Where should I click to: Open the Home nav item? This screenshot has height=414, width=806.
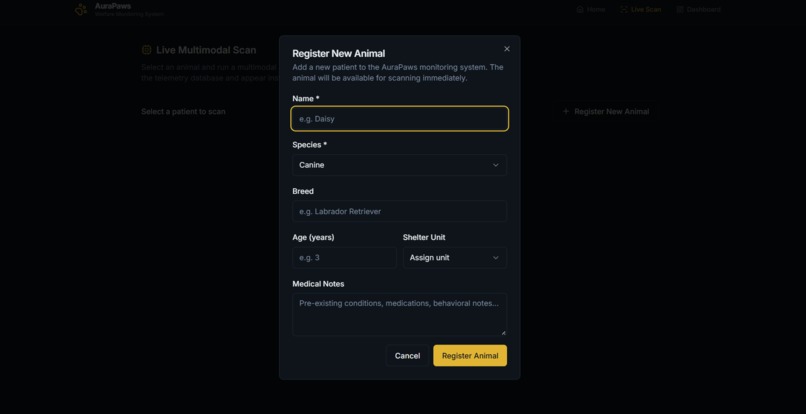(591, 9)
